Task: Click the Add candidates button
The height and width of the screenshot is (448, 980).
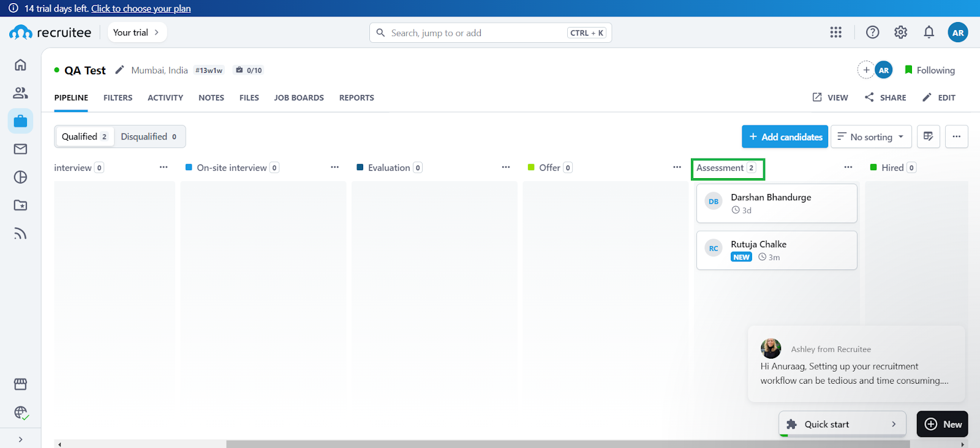Action: point(785,137)
